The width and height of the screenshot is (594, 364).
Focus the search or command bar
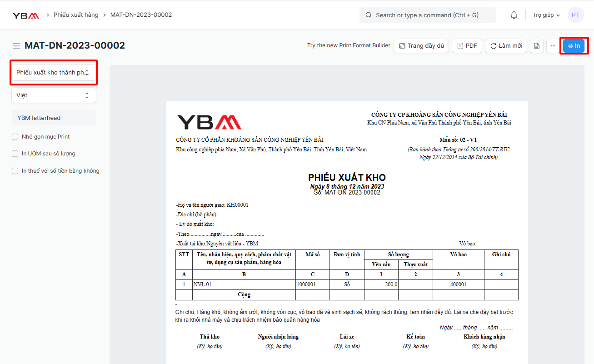pos(428,15)
